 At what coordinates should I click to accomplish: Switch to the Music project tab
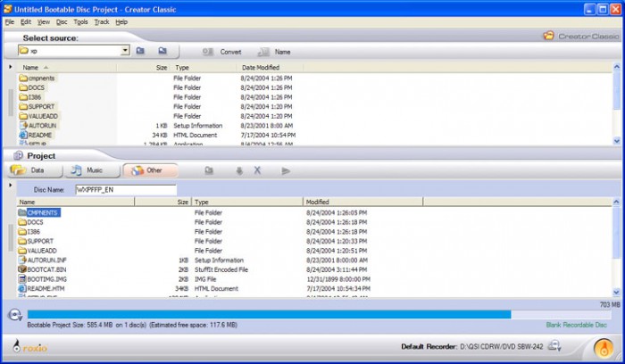pos(93,170)
